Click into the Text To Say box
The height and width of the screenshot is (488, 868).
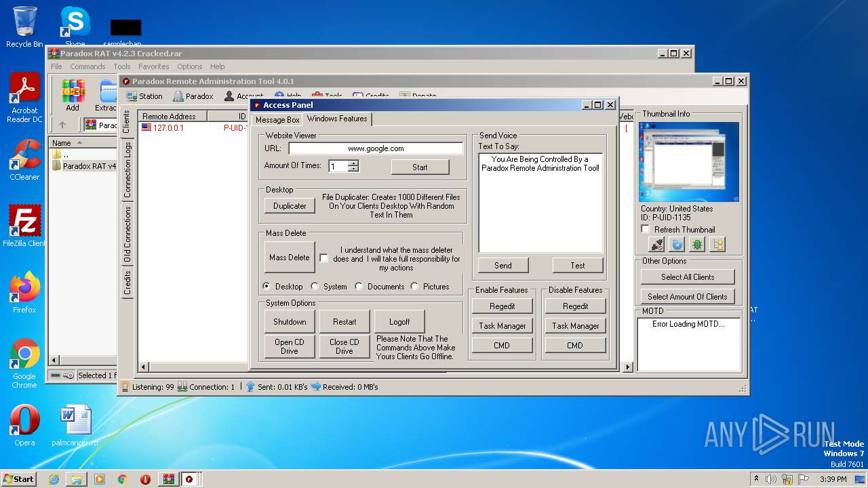[x=540, y=203]
